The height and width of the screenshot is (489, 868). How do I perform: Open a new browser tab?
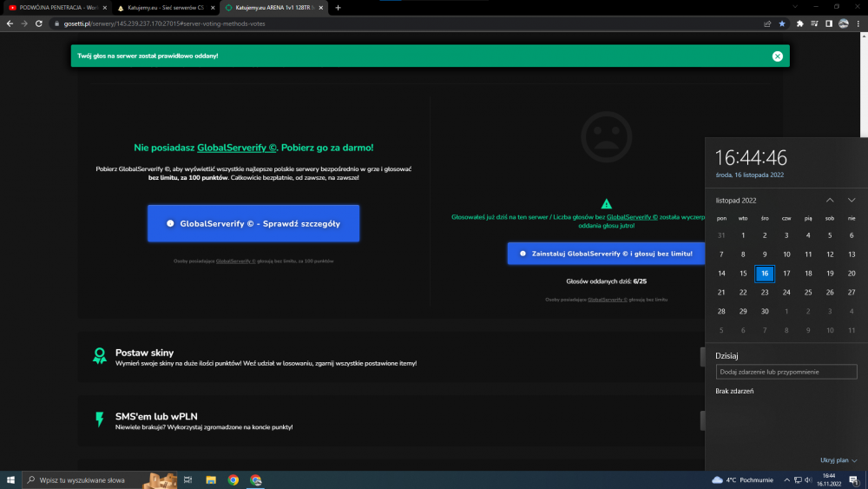pos(338,8)
